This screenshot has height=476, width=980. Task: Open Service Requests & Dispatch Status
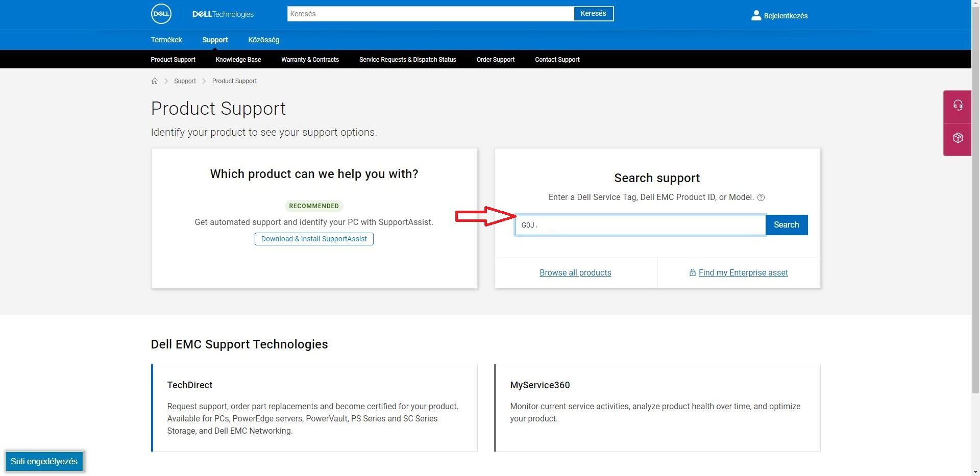tap(407, 60)
